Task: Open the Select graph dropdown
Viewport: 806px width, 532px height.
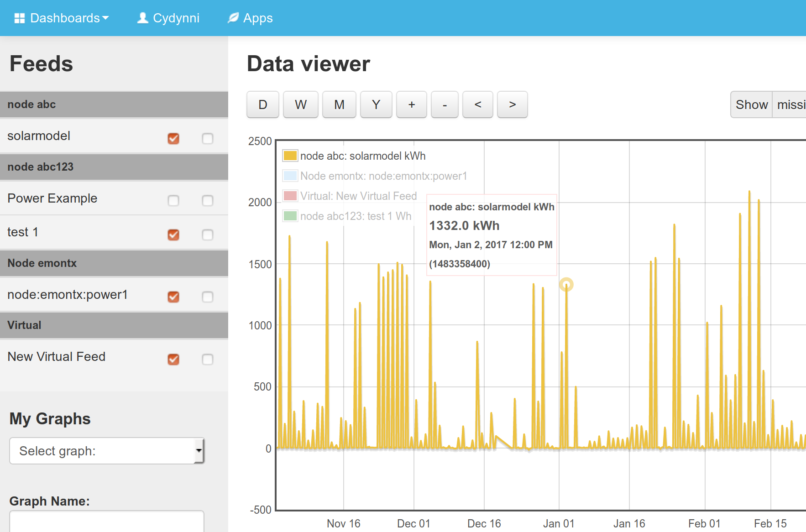Action: point(107,451)
